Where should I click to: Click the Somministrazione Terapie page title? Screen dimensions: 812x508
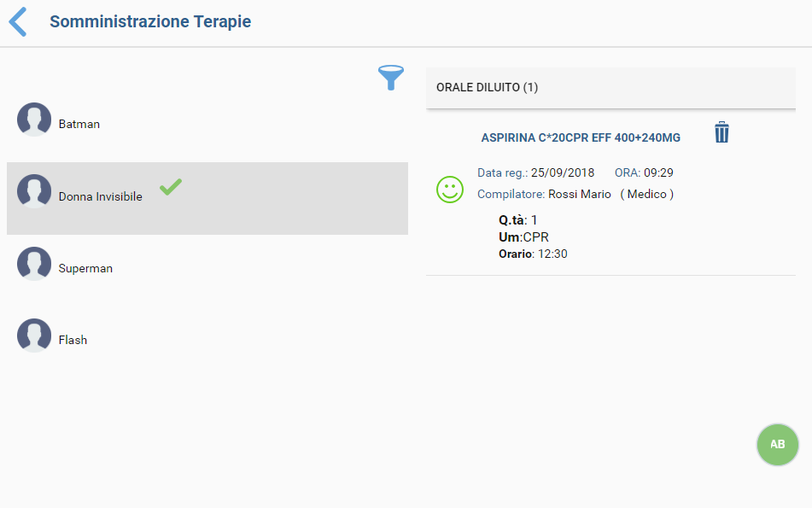pyautogui.click(x=150, y=22)
